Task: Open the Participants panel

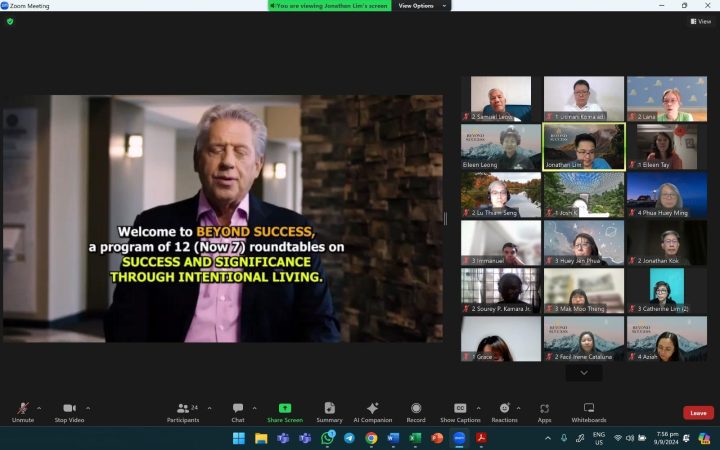Action: pos(182,409)
